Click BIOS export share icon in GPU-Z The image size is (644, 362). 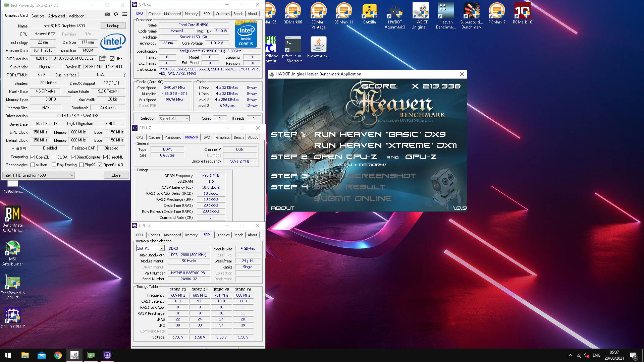click(103, 58)
